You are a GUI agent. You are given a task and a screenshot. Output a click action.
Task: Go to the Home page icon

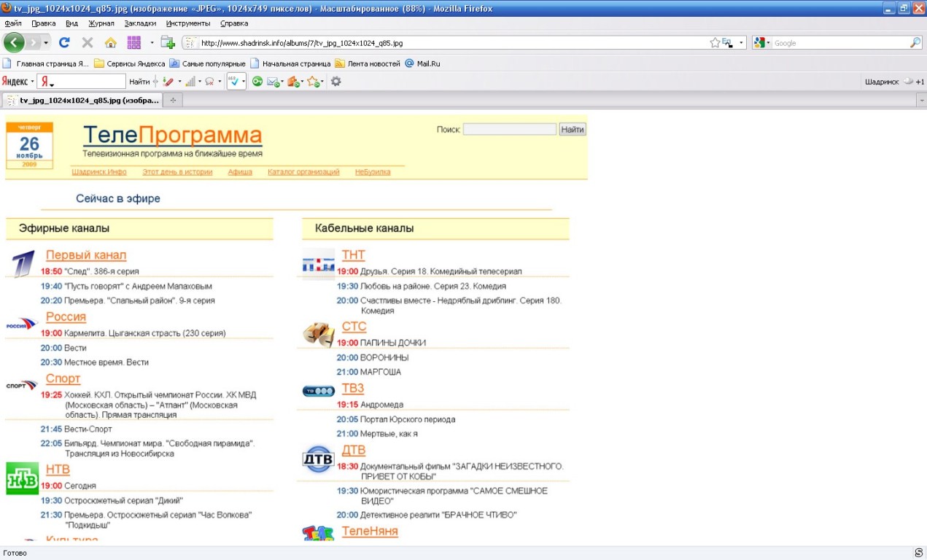[x=111, y=42]
